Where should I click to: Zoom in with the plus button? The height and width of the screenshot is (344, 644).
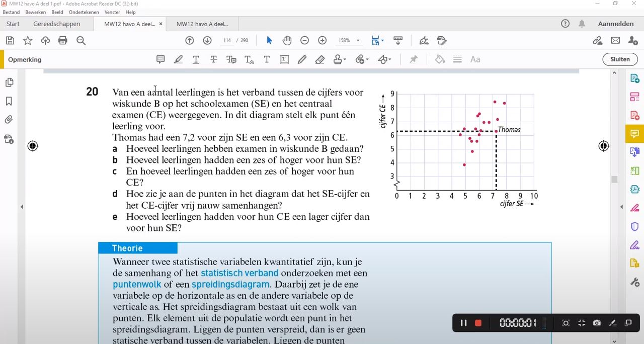(x=323, y=41)
